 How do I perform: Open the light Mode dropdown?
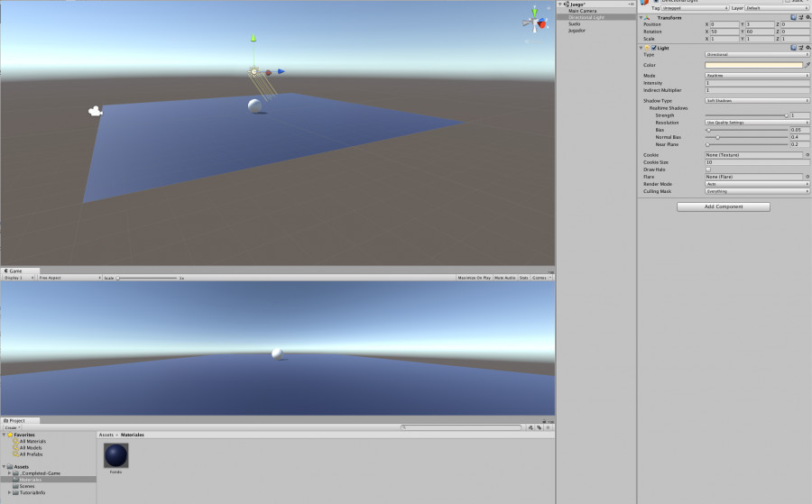point(757,76)
